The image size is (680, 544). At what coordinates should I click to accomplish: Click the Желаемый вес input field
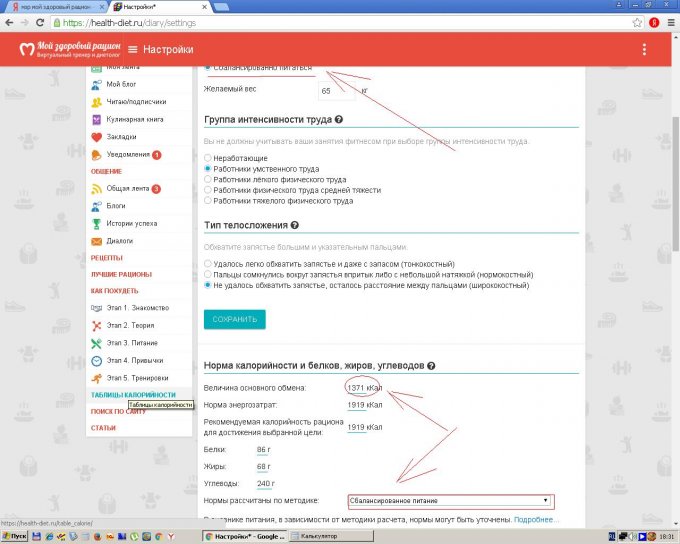point(335,90)
